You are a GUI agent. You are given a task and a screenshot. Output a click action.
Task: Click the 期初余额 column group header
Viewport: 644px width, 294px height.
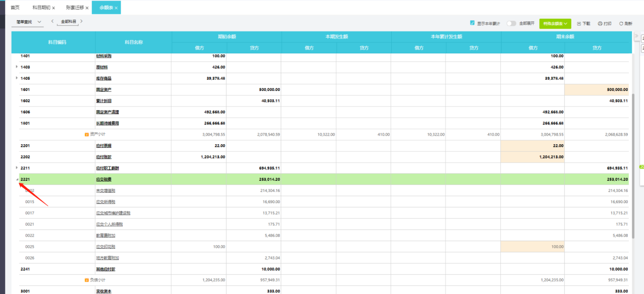226,37
